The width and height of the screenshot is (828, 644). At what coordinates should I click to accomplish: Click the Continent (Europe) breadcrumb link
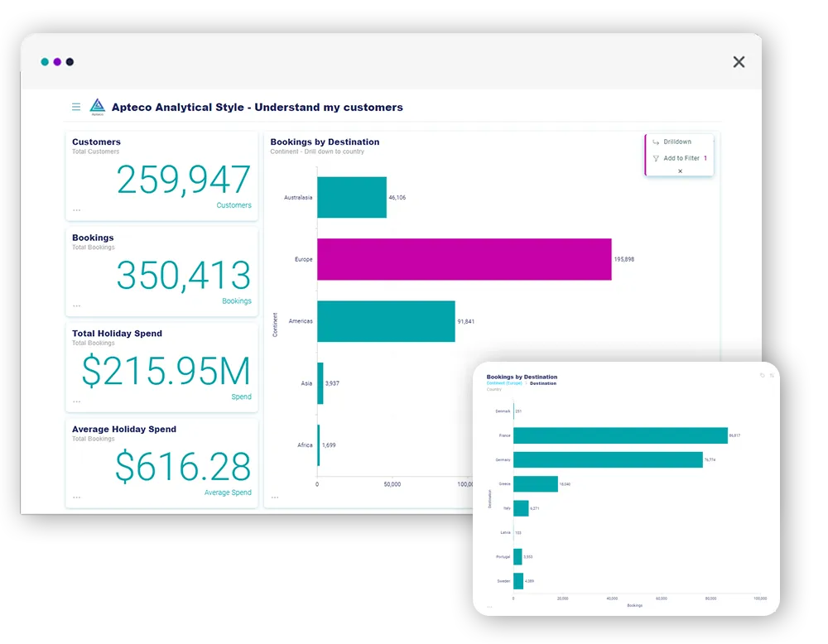click(503, 383)
